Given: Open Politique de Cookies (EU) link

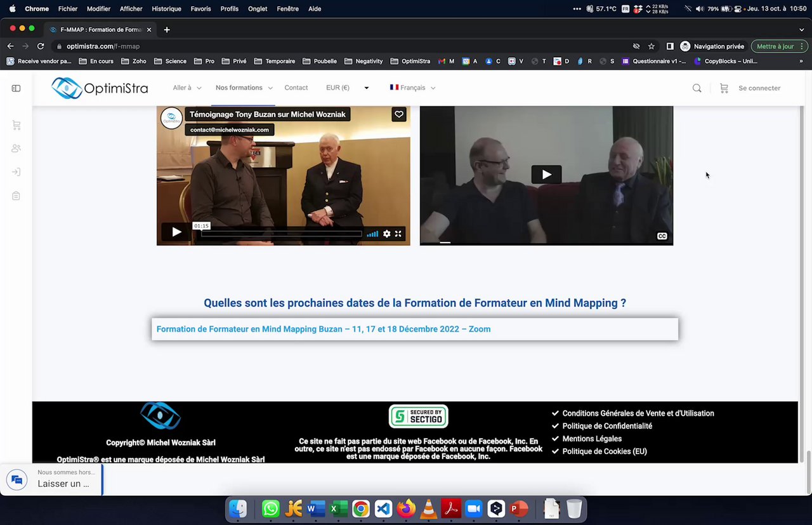Looking at the screenshot, I should 605,451.
